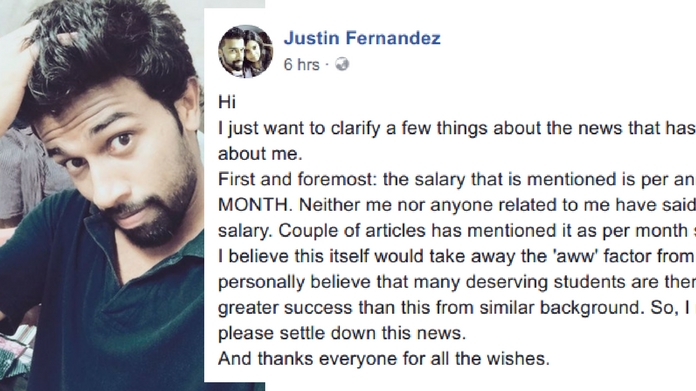Select the 'Couple of articles has mentioned' line
696x391 pixels.
tap(487, 231)
